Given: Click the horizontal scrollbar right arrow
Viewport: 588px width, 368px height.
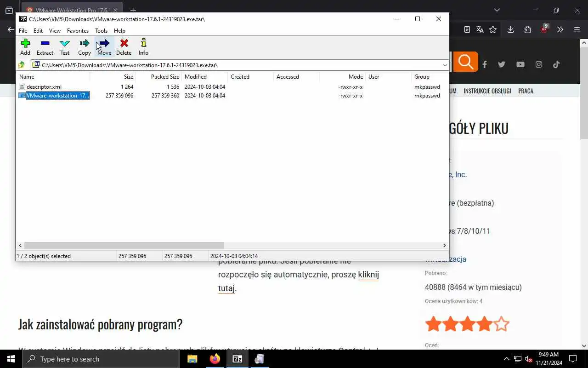Looking at the screenshot, I should click(444, 246).
